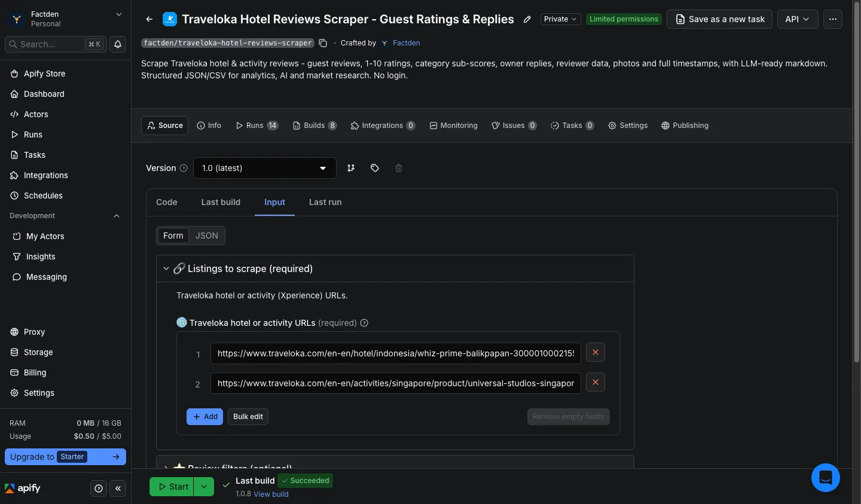Add a new URL row
Screen dimensions: 861x504
pos(205,417)
